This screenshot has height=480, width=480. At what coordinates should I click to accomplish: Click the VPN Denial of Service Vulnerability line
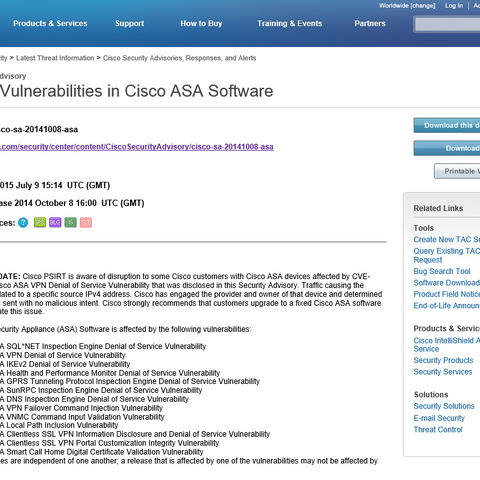coord(63,355)
